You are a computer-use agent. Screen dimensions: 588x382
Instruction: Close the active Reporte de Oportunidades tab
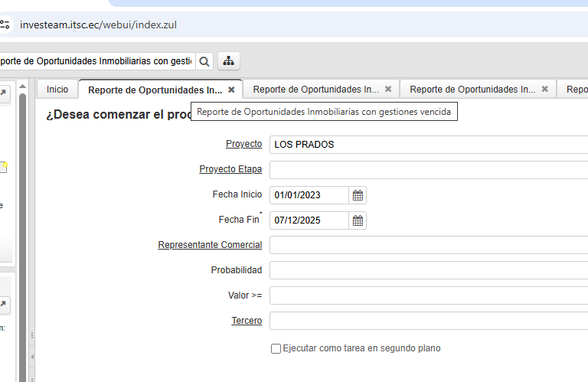(x=231, y=90)
